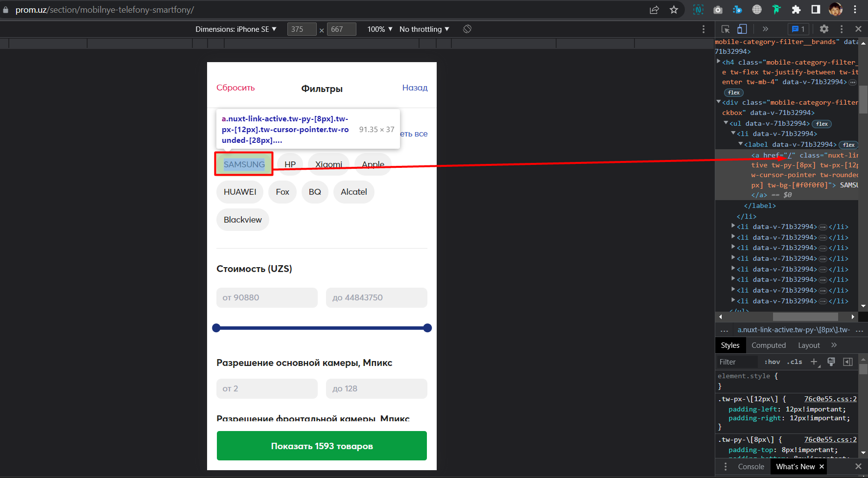Collapse the label element node
Screen dimensions: 868x478
coord(740,144)
